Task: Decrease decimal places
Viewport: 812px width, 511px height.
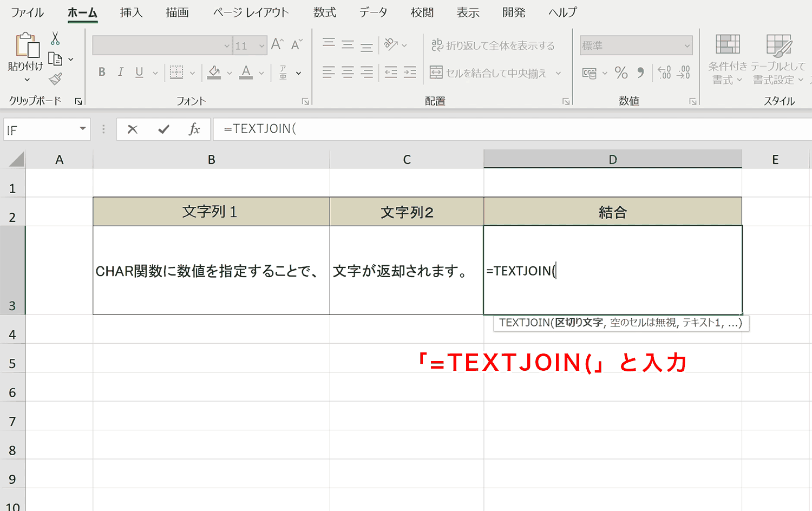Action: click(684, 73)
